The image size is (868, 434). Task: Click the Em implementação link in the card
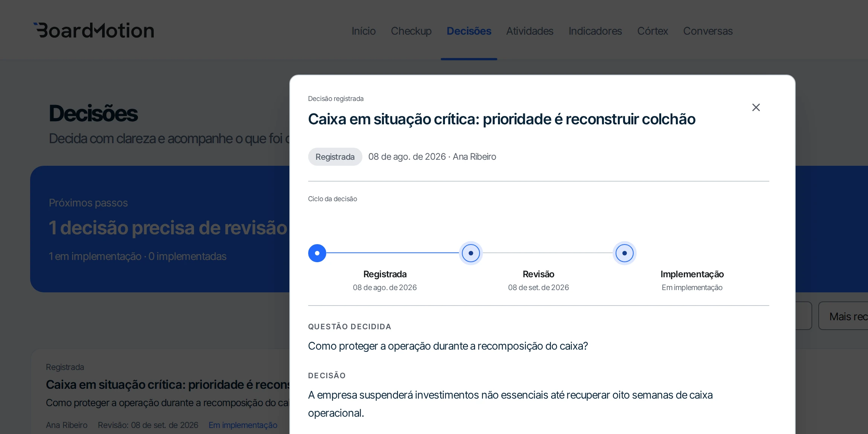[x=243, y=425]
